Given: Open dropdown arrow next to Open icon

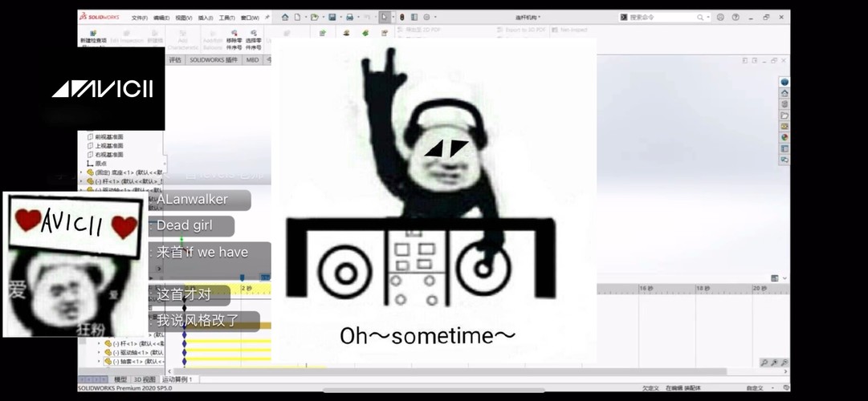Looking at the screenshot, I should click(322, 17).
